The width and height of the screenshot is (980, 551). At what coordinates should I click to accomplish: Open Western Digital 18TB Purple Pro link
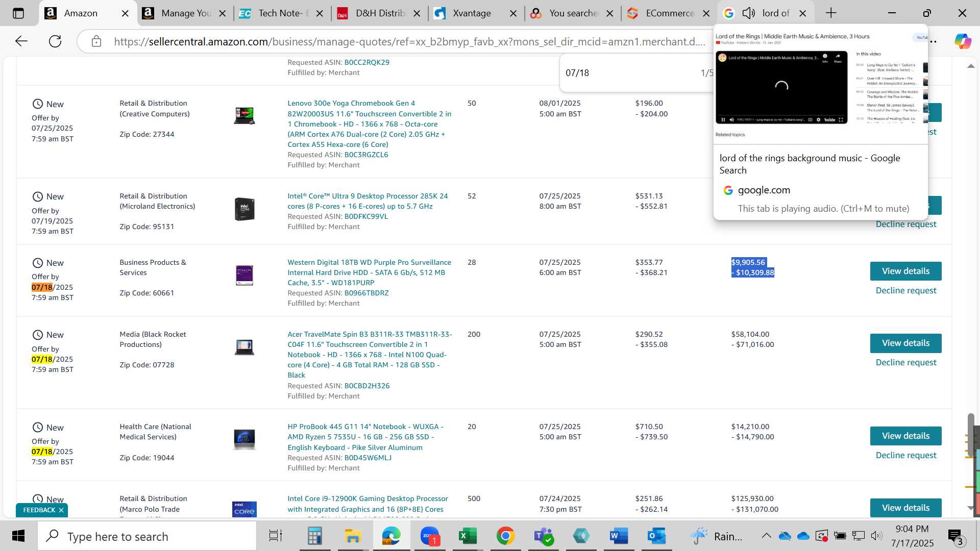point(369,272)
